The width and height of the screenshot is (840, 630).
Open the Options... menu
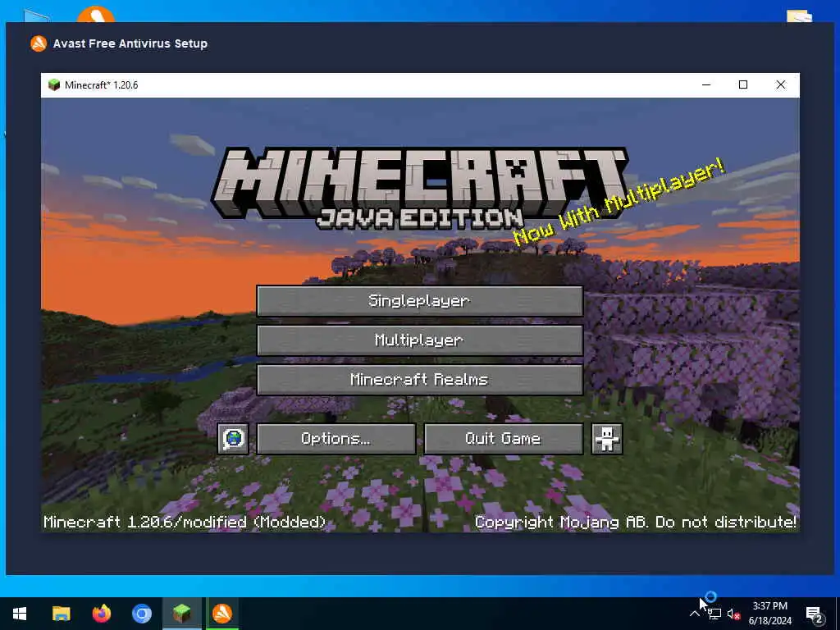[x=336, y=439]
